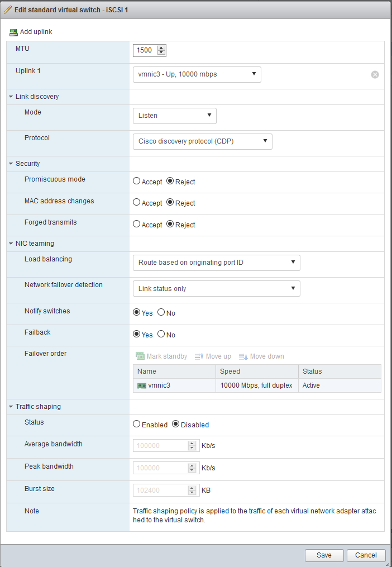Open the Uplink 1 vmnic3 dropdown
Image resolution: width=392 pixels, height=567 pixels.
click(x=197, y=74)
